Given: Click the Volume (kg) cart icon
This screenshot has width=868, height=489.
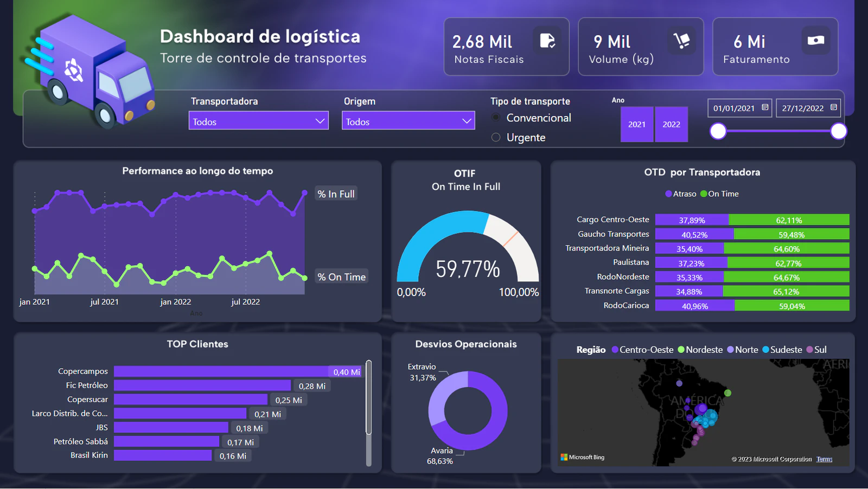Looking at the screenshot, I should pyautogui.click(x=681, y=40).
